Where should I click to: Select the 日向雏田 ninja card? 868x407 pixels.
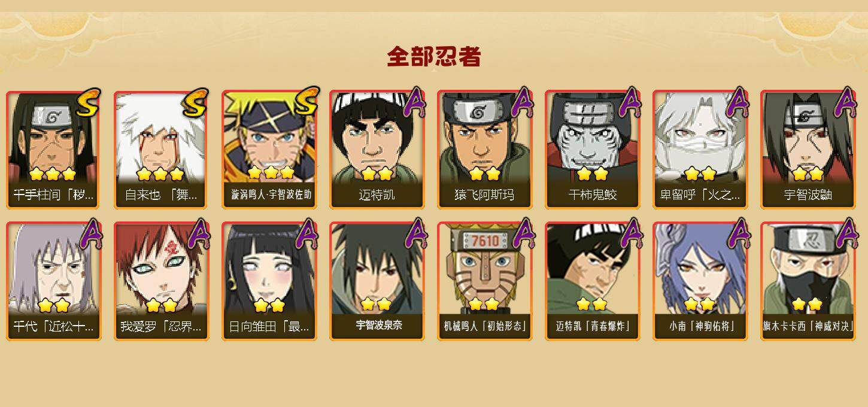[269, 281]
